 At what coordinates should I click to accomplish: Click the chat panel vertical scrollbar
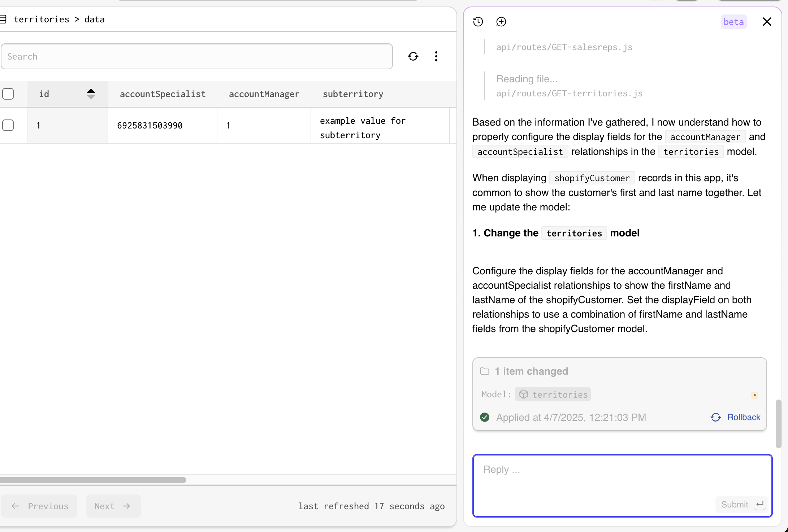click(x=778, y=424)
